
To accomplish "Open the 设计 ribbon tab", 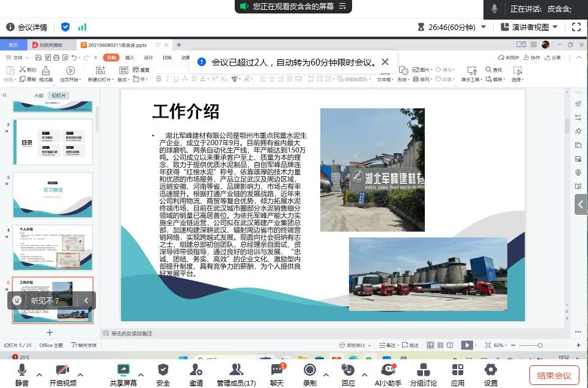I will (149, 58).
